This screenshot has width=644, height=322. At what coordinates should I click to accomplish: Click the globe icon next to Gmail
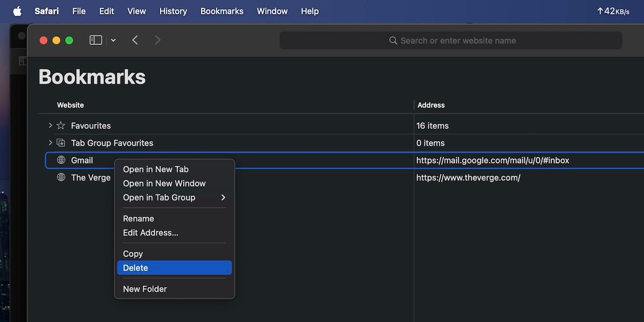coord(61,160)
